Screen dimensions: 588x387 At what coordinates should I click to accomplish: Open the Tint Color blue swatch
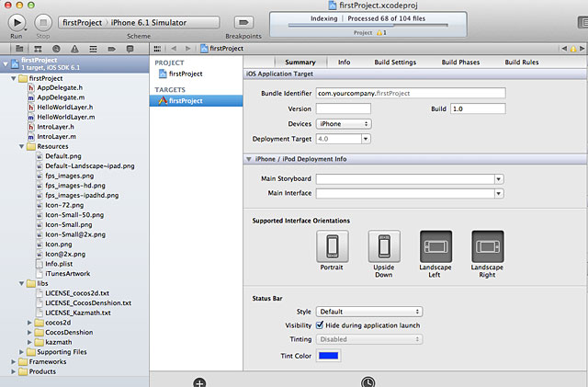tap(329, 356)
